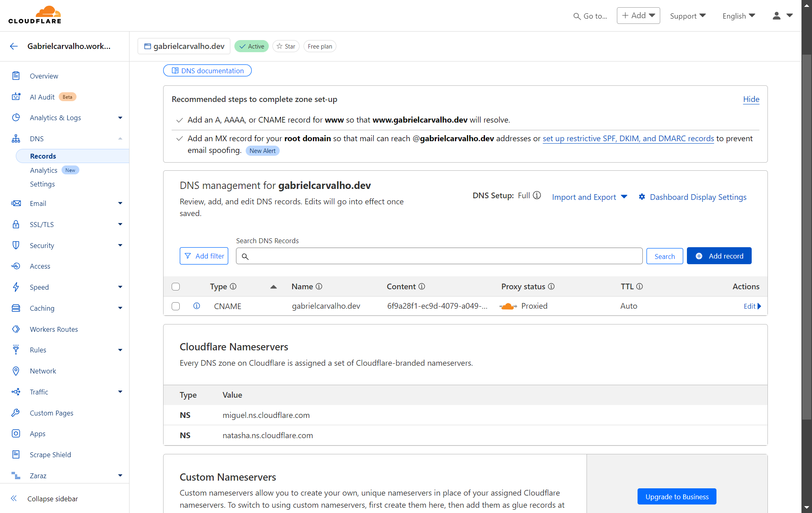Open the user account icon menu
Screen dimensions: 812x513
(x=782, y=16)
